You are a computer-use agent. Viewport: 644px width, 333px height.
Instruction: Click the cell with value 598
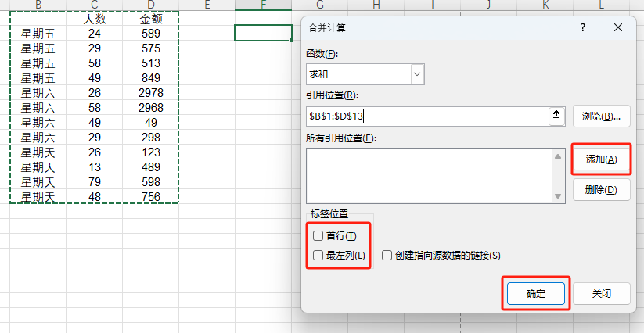(x=151, y=181)
